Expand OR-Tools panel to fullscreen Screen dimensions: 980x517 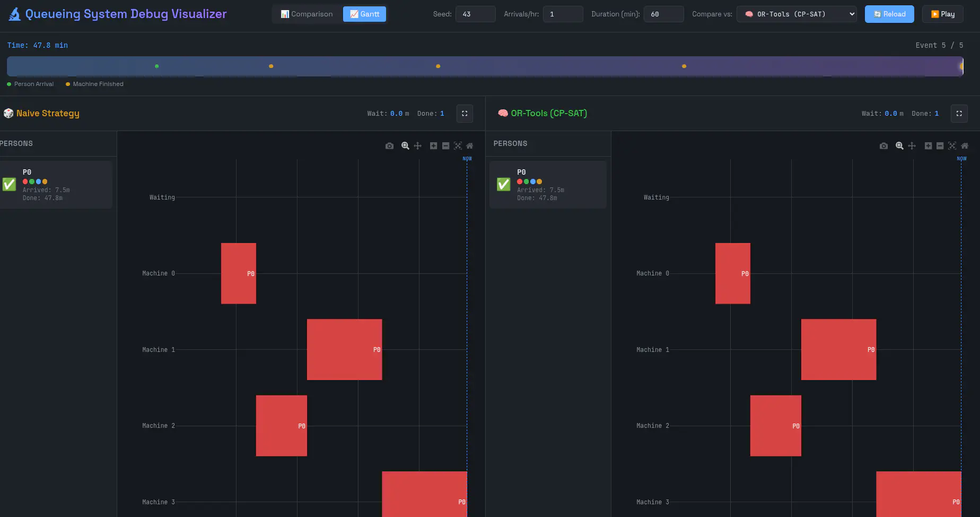click(x=959, y=114)
